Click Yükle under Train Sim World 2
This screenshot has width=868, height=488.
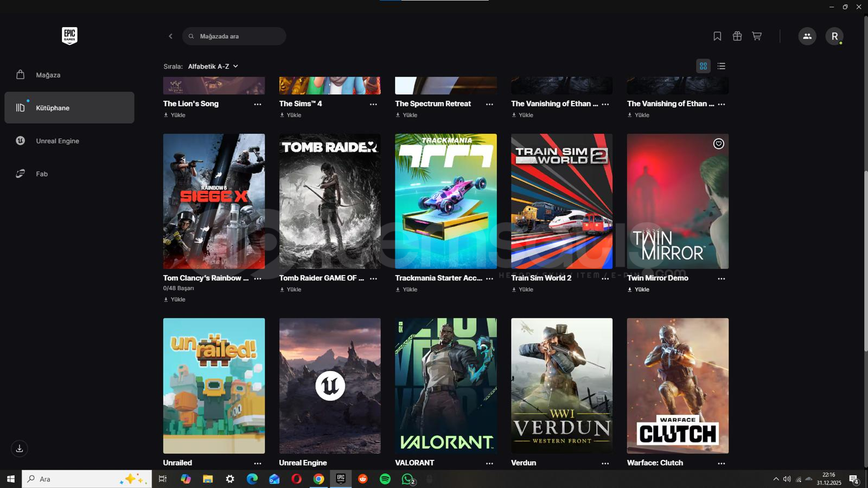(x=522, y=290)
